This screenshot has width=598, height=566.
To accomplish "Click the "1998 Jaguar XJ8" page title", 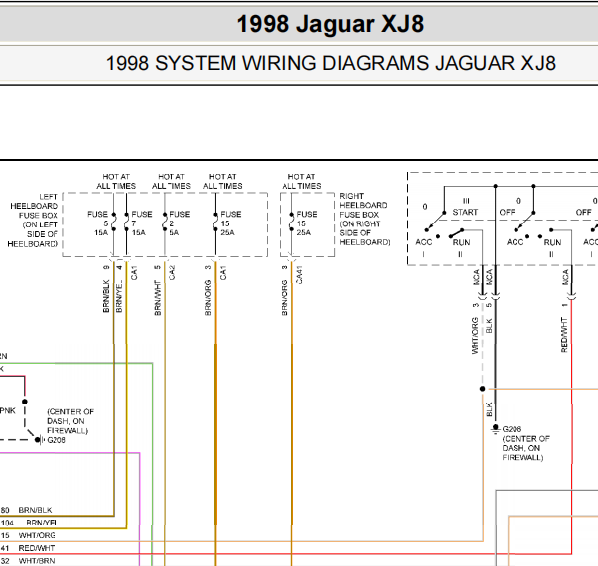I will [x=330, y=24].
